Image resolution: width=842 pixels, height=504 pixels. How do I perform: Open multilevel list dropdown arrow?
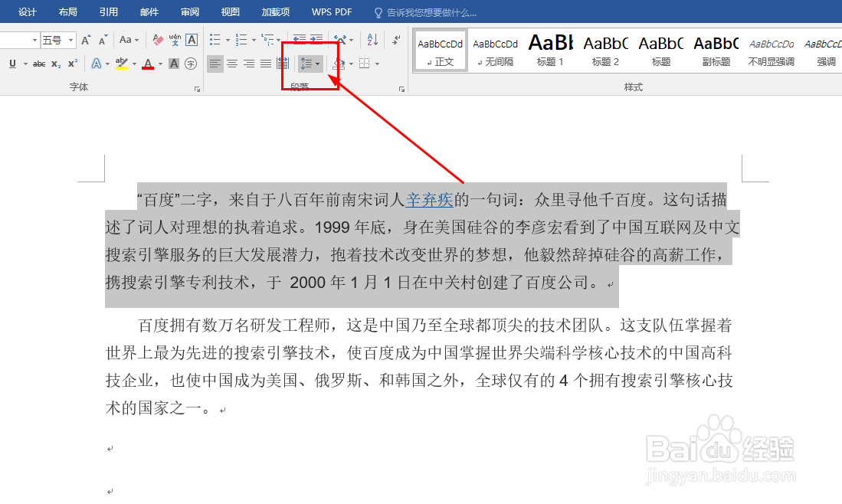(x=278, y=41)
